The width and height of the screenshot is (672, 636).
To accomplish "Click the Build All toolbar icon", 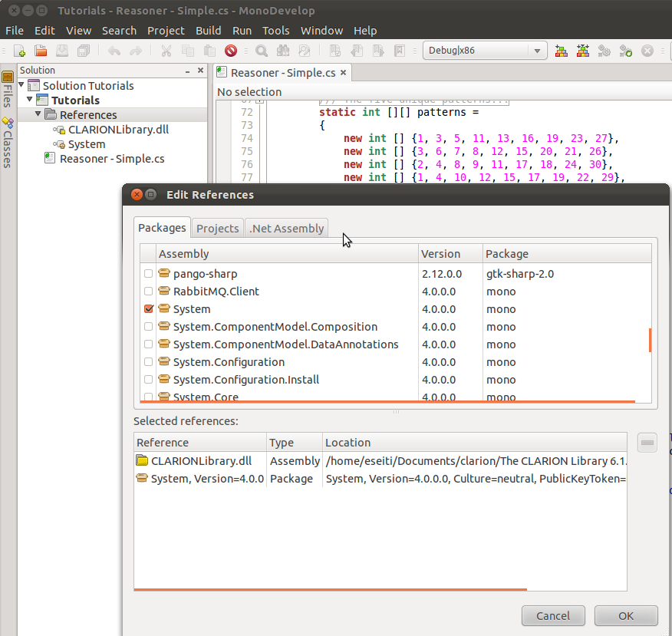I will click(562, 51).
